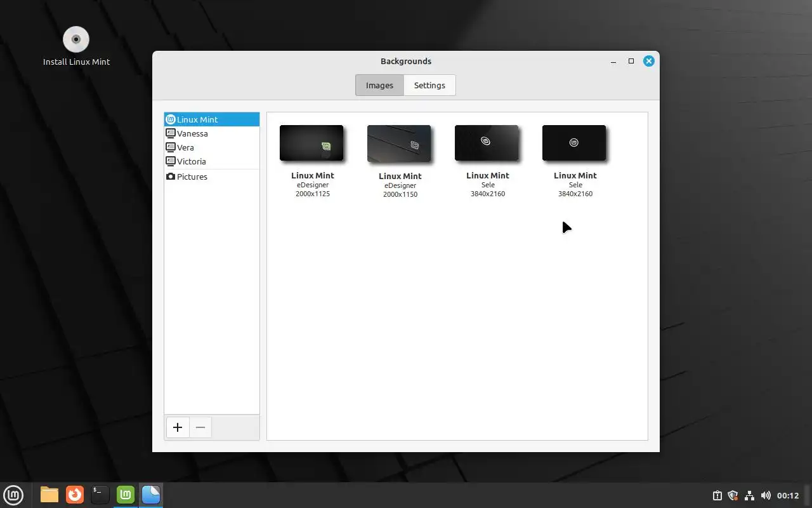Launch the terminal from the panel

click(100, 494)
